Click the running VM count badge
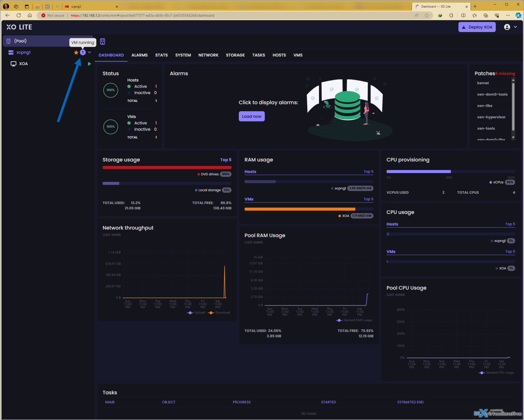Image resolution: width=524 pixels, height=420 pixels. point(83,53)
